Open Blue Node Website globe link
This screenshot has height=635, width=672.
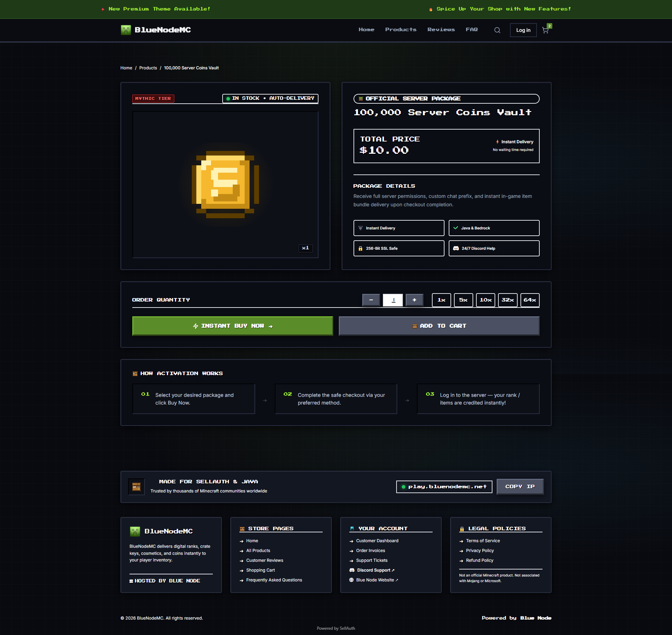click(x=373, y=580)
